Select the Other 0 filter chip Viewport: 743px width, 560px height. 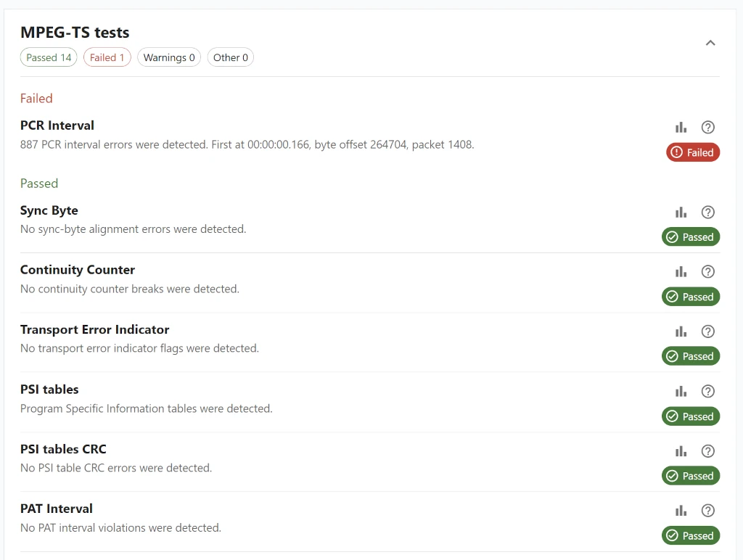coord(230,57)
